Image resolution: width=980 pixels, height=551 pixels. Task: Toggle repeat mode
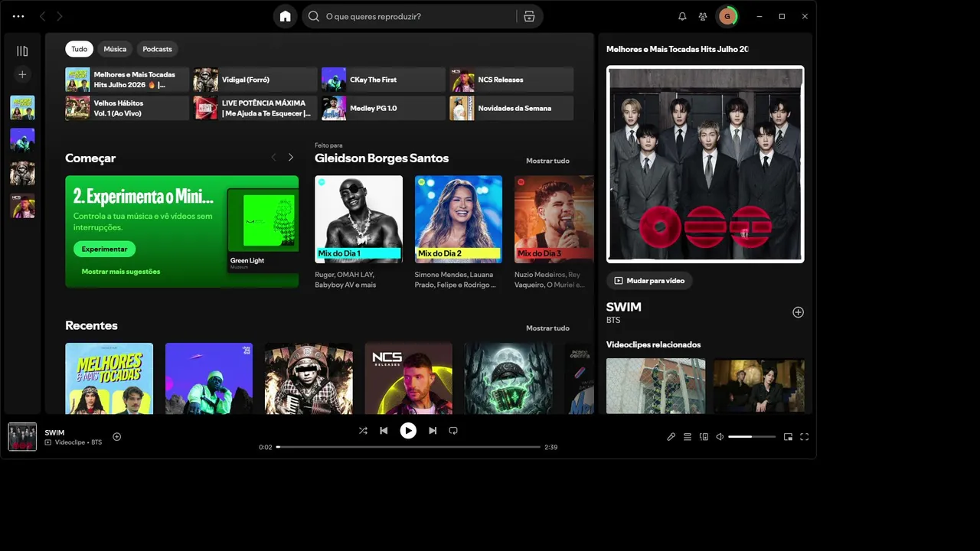tap(453, 431)
